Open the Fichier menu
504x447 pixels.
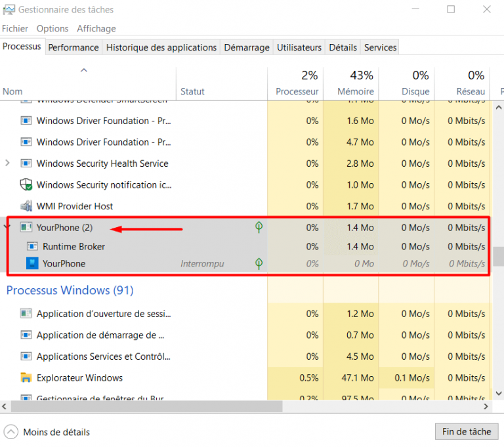point(15,29)
